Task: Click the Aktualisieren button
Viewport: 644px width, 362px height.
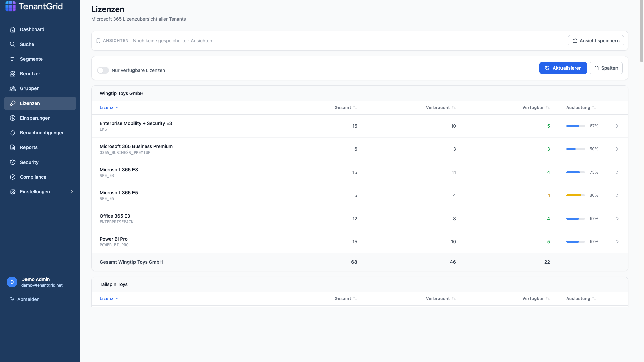Action: click(x=563, y=68)
